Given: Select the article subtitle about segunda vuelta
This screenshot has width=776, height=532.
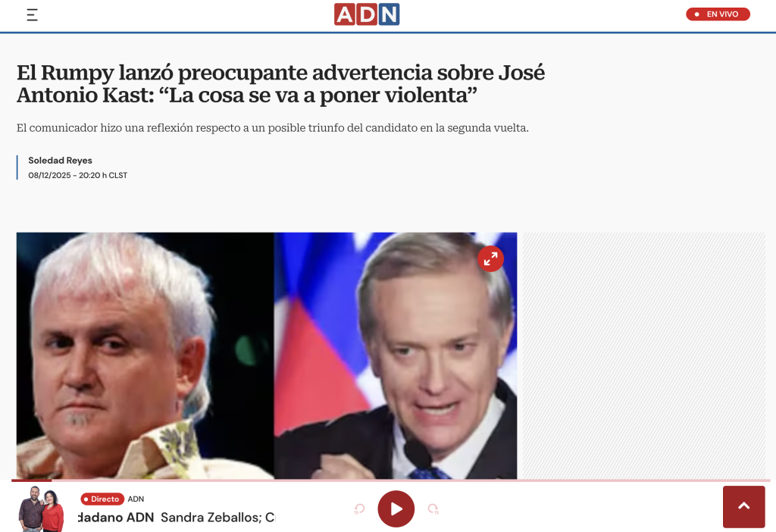Looking at the screenshot, I should click(x=273, y=127).
